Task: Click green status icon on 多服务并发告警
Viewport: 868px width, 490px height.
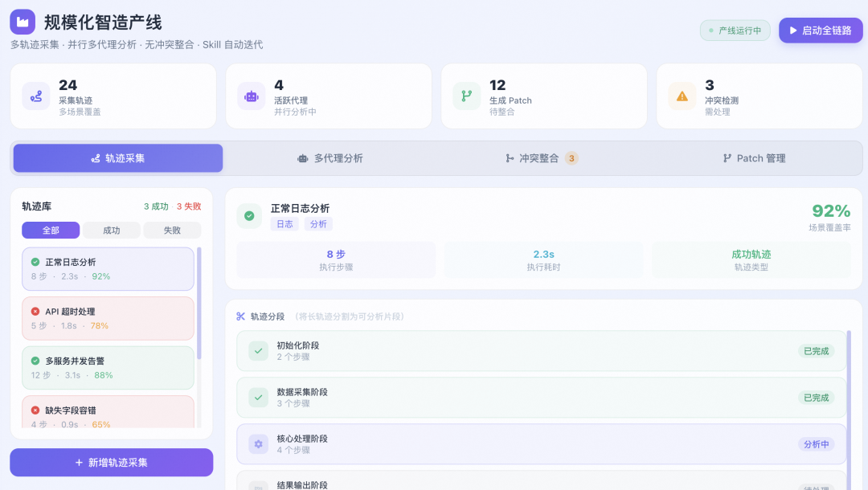Action: coord(35,361)
